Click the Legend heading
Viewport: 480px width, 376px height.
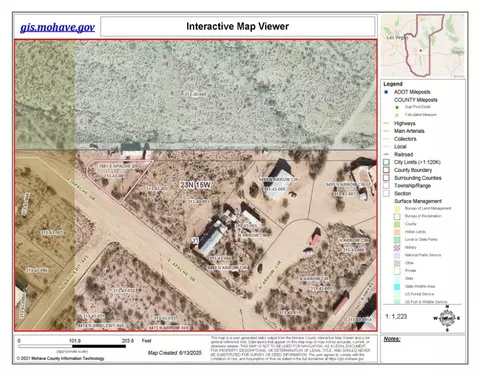coord(393,84)
